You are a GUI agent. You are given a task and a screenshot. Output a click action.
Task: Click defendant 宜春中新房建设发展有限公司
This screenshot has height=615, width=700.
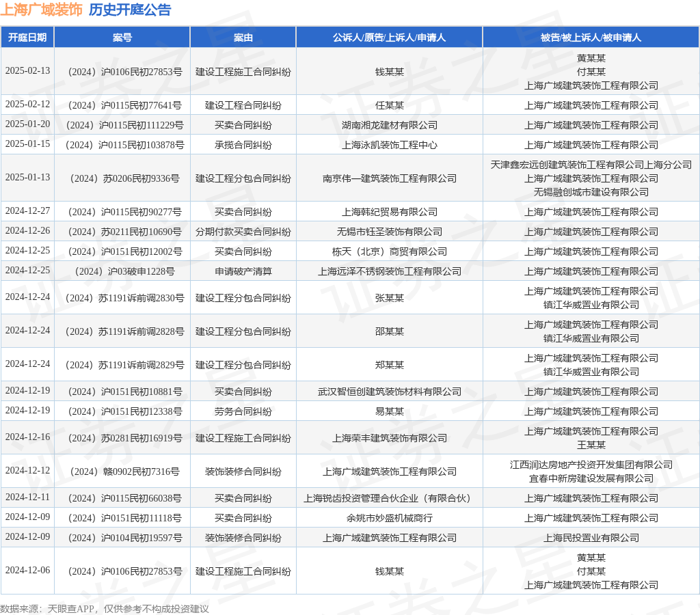pyautogui.click(x=591, y=479)
